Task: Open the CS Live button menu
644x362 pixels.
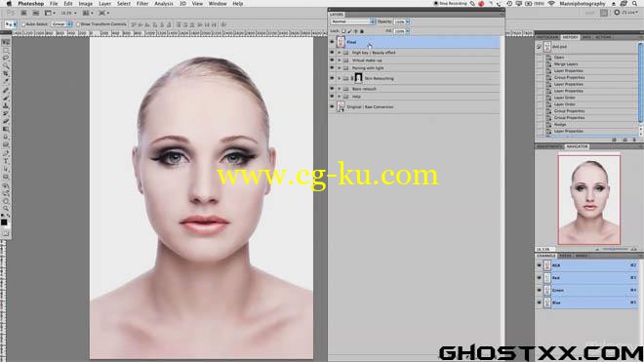Action: 625,13
